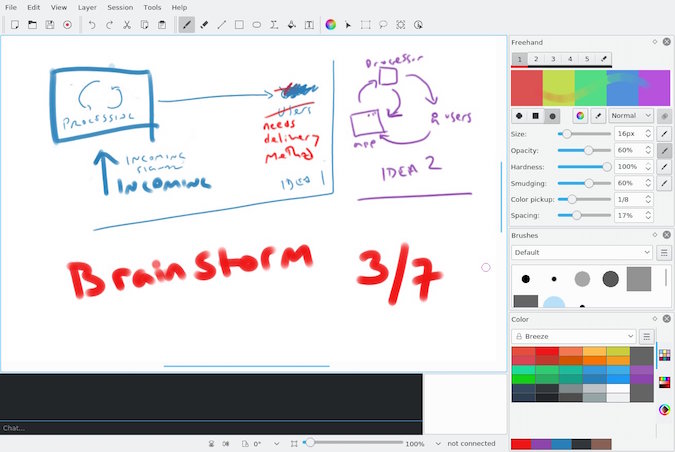Open the Default brush preset dropdown
675x452 pixels.
[582, 253]
